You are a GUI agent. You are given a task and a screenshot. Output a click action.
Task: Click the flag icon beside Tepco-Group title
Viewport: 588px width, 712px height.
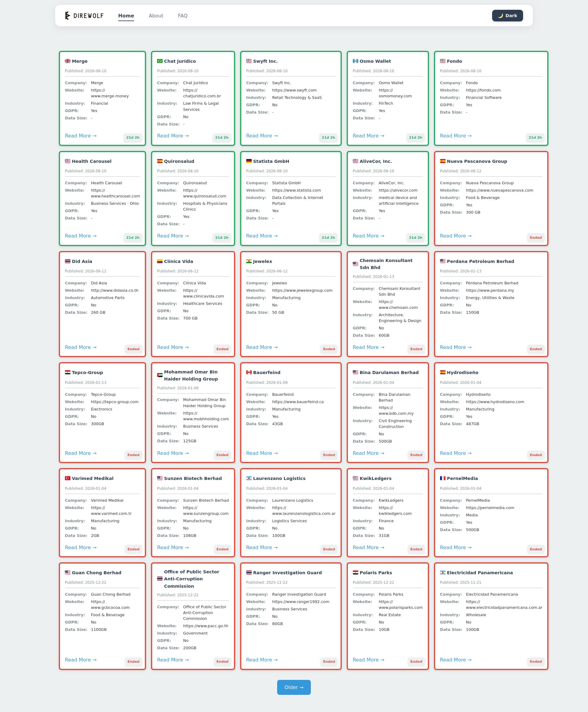click(68, 373)
